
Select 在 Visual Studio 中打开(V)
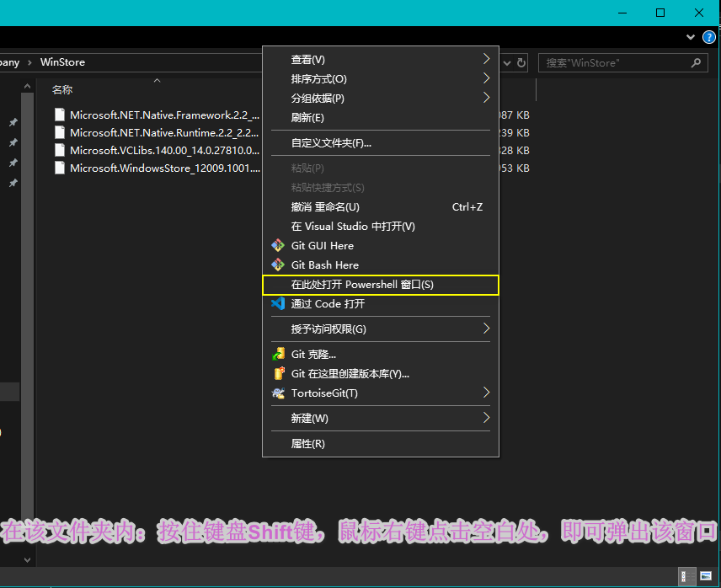coord(381,227)
